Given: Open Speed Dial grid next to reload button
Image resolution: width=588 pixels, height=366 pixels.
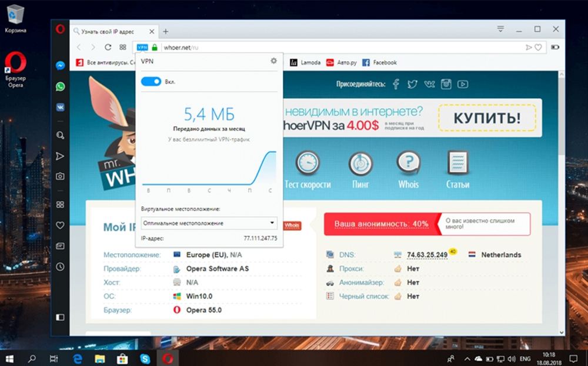Looking at the screenshot, I should tap(123, 47).
